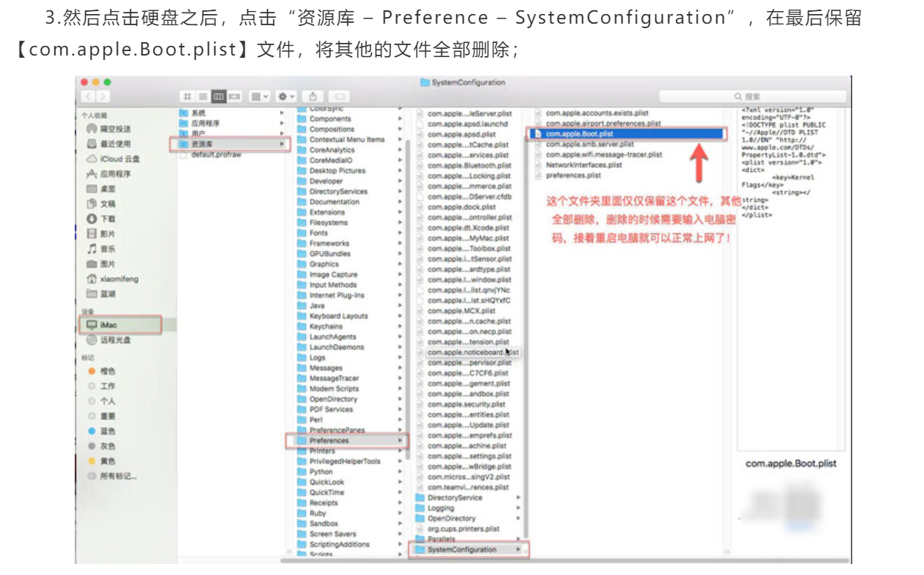Open the gear action menu

286,97
